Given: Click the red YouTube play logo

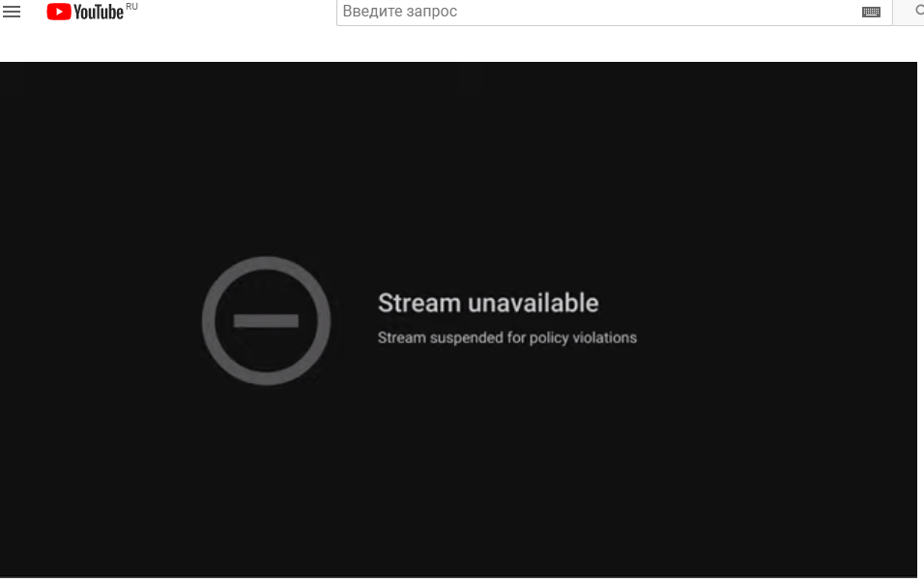Looking at the screenshot, I should point(59,12).
